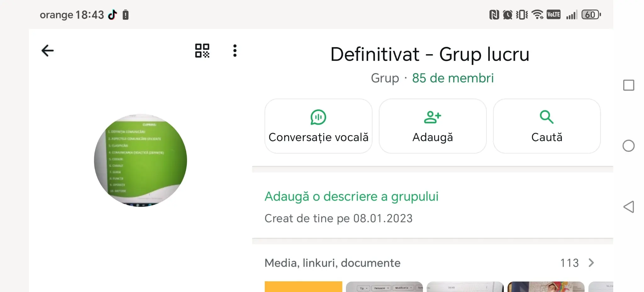The height and width of the screenshot is (292, 644).
Task: Tap Android home circle button
Action: (629, 146)
